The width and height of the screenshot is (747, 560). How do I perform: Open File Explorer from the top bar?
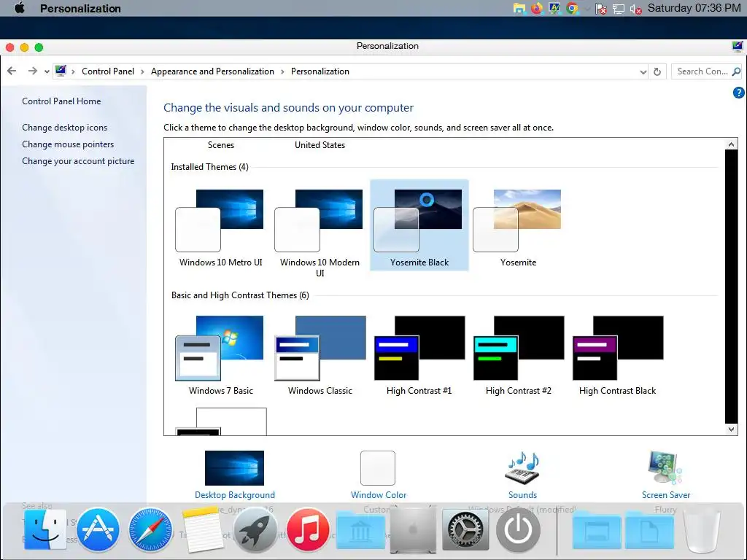pyautogui.click(x=519, y=9)
